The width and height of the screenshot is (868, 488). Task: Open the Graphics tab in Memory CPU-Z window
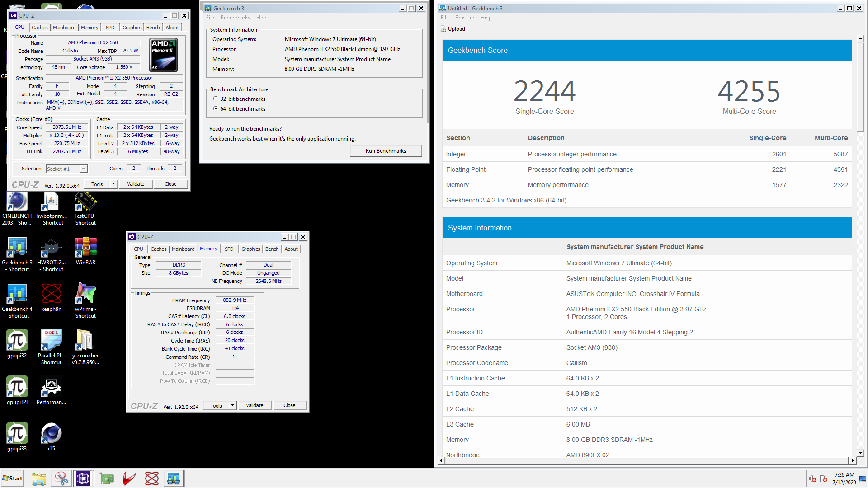(251, 249)
